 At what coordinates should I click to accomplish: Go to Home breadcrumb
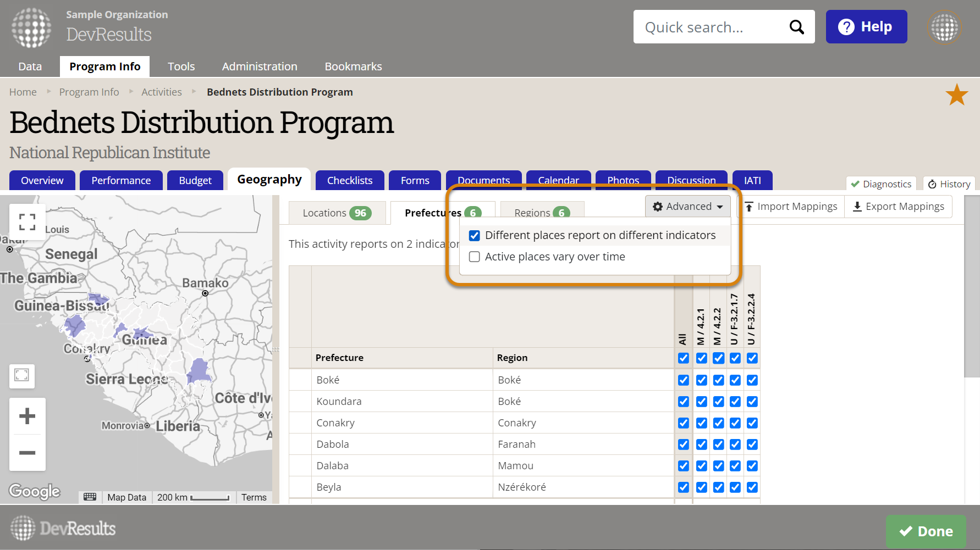coord(23,92)
